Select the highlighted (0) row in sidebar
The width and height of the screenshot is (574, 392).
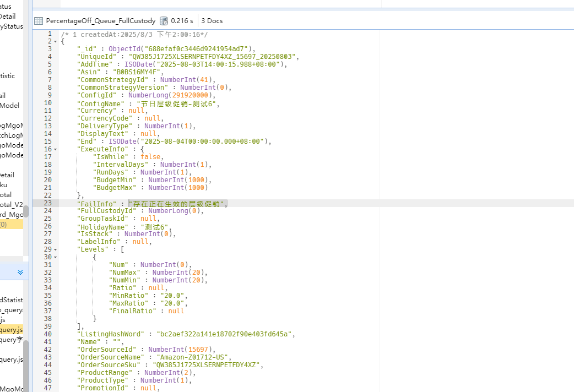[12, 224]
